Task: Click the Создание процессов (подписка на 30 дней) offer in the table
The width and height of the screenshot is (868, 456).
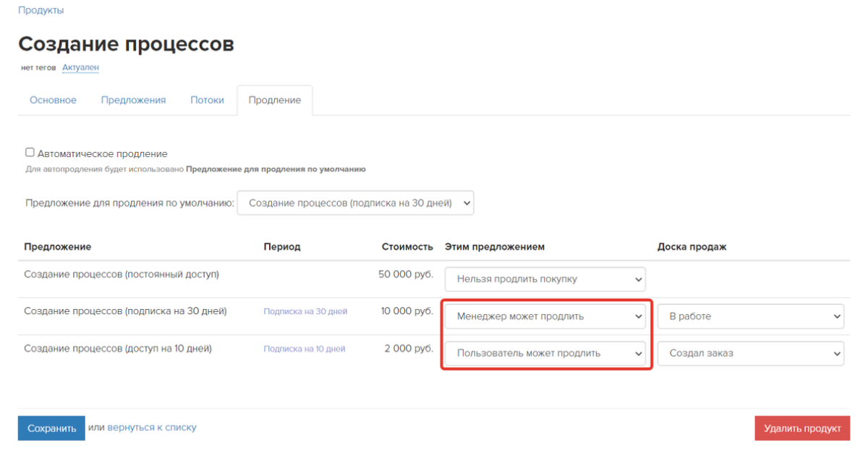Action: (126, 311)
